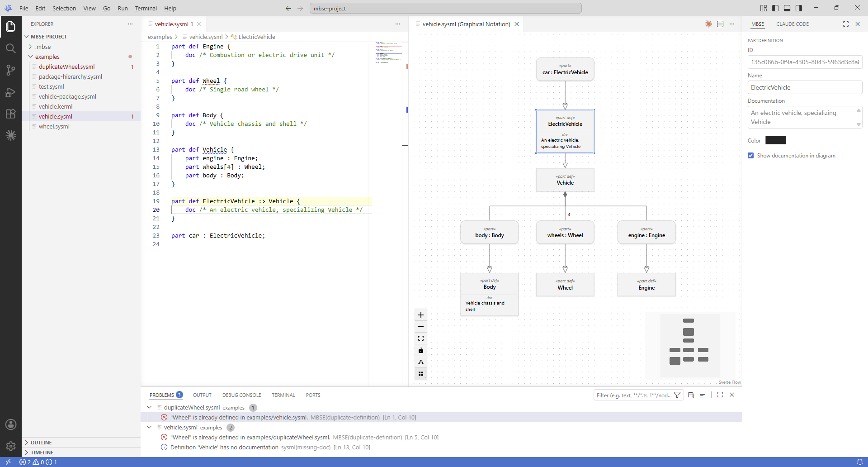868x467 pixels.
Task: Expand the .mbse folder
Action: pyautogui.click(x=30, y=47)
